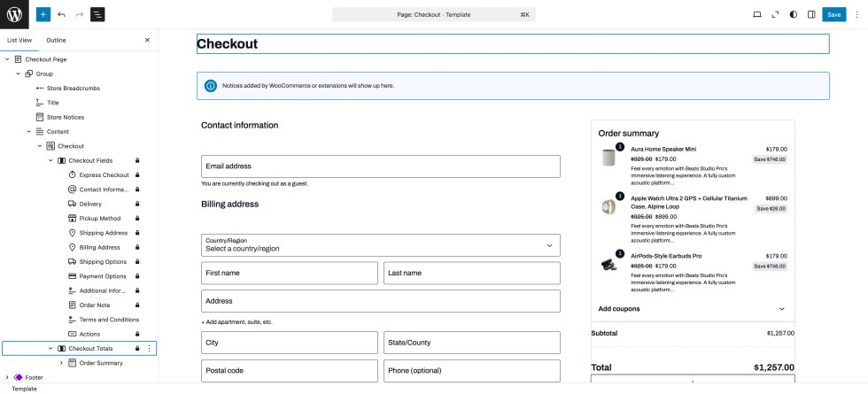This screenshot has height=394, width=868.
Task: Collapse the Group tree item
Action: [x=18, y=73]
